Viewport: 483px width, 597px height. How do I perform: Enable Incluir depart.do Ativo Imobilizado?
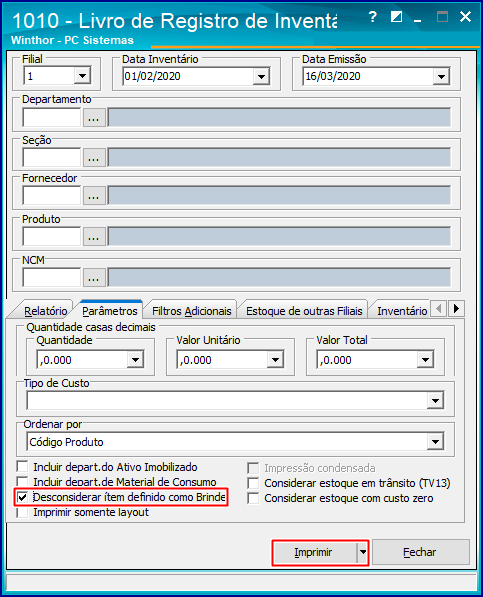pyautogui.click(x=23, y=467)
